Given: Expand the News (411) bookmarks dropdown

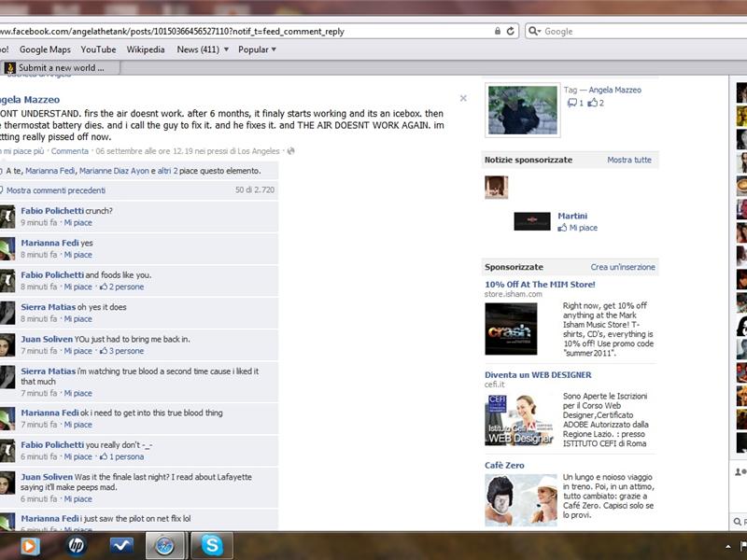Looking at the screenshot, I should point(197,49).
